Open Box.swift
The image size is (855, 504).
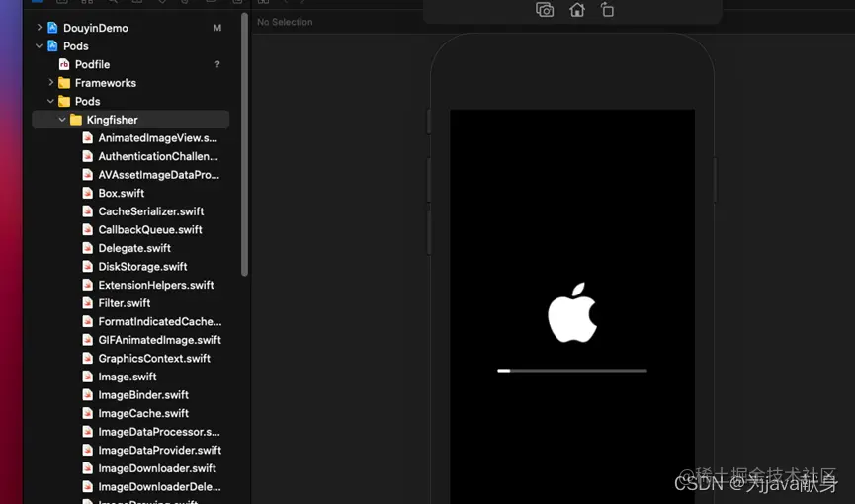point(121,193)
